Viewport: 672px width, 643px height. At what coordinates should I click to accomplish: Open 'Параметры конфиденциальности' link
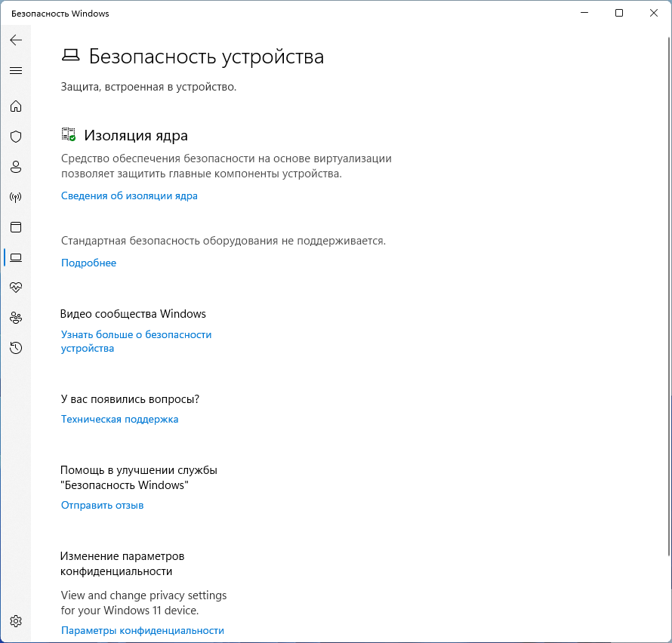point(142,631)
